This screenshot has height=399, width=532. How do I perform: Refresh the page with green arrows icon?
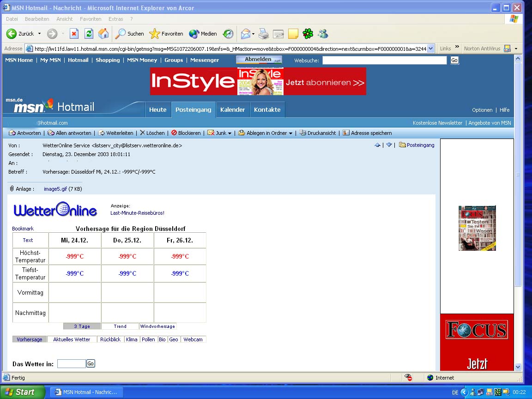pos(89,34)
